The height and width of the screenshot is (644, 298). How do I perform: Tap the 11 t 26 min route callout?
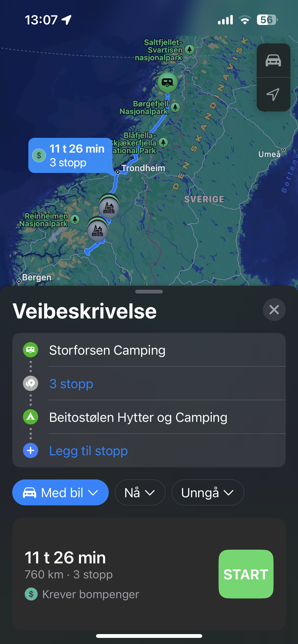(70, 155)
